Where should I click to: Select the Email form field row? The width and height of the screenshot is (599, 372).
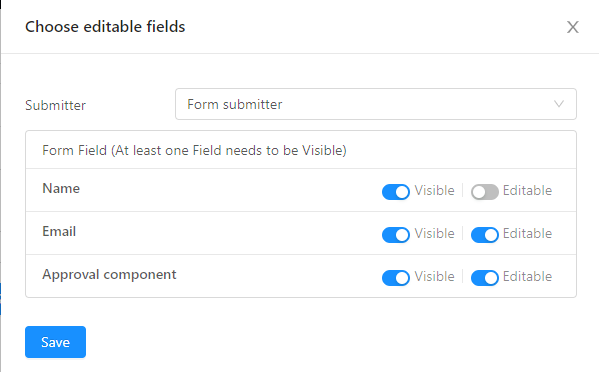click(x=301, y=233)
